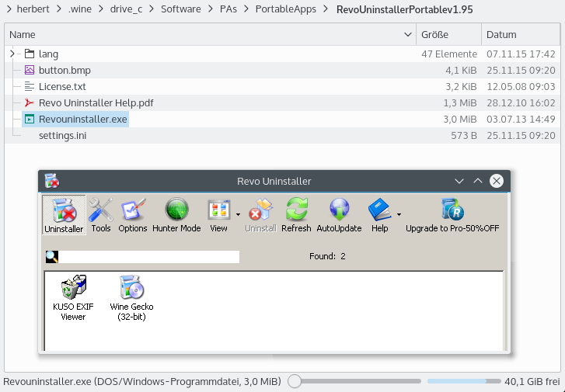Viewport: 565px width, 392px height.
Task: Open Revo Uninstaller Options
Action: pos(133,214)
